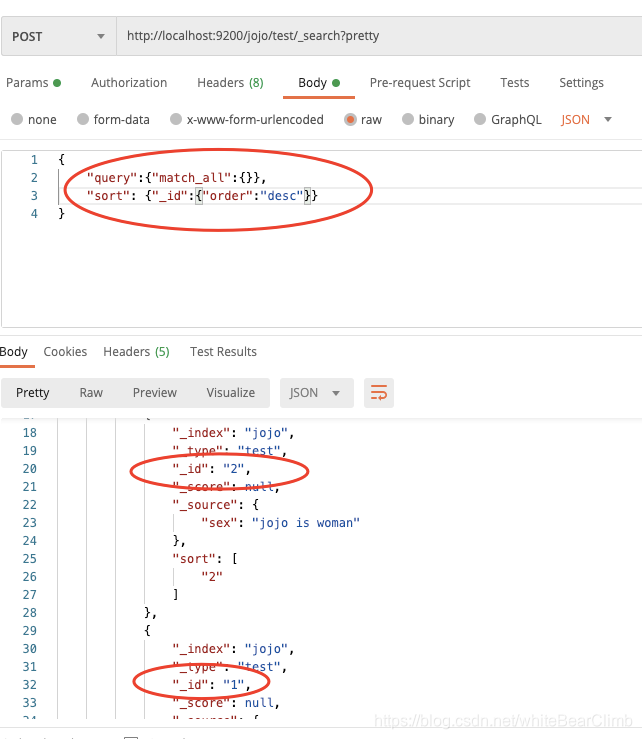This screenshot has width=642, height=739.
Task: Select the GraphQL radio button
Action: tap(480, 119)
